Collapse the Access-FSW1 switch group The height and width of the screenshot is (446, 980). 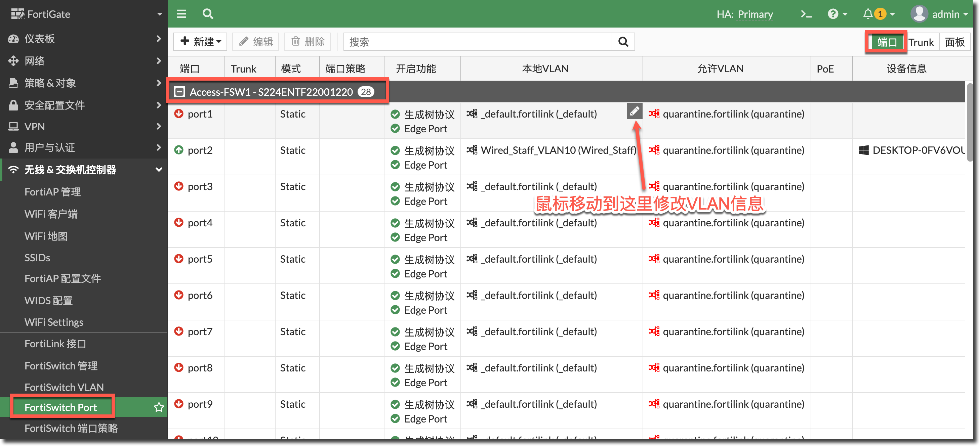pos(179,92)
